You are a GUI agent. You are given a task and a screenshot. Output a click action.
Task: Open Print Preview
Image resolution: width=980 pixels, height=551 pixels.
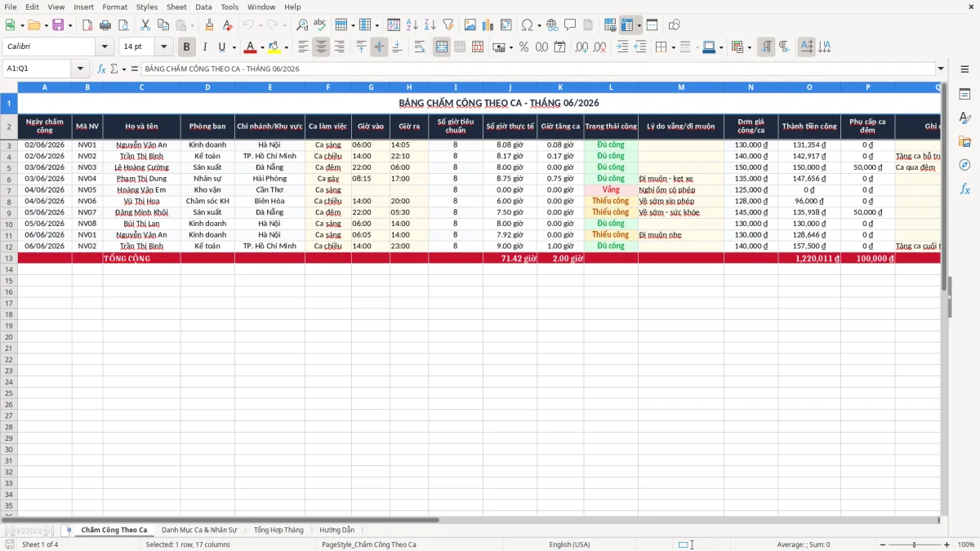122,25
